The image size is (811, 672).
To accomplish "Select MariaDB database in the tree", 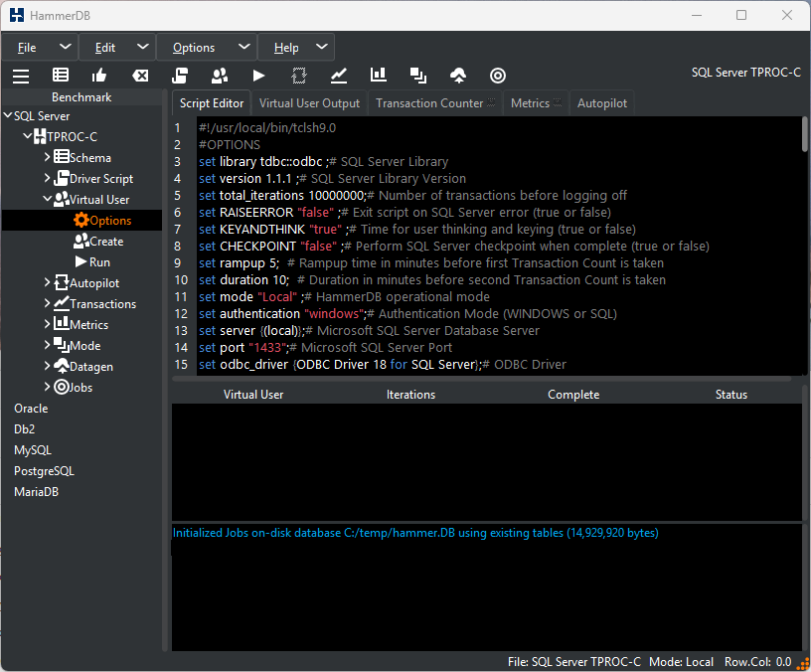I will [36, 491].
